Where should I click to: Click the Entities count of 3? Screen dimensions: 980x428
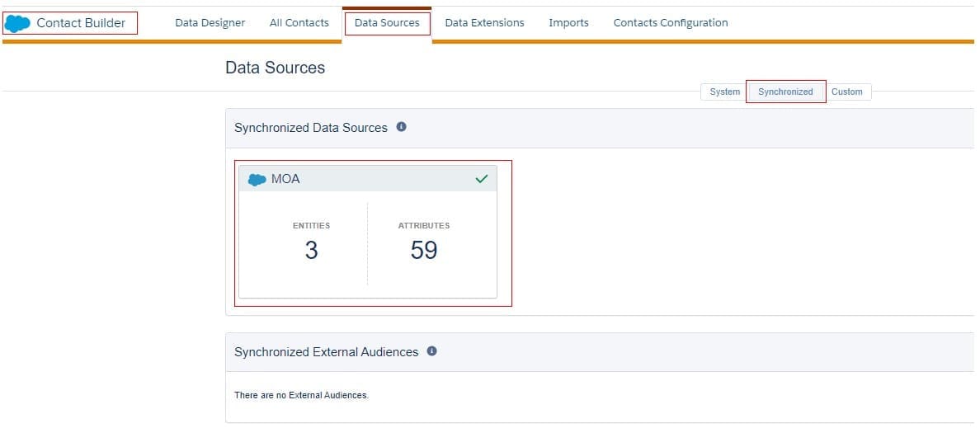click(x=311, y=251)
